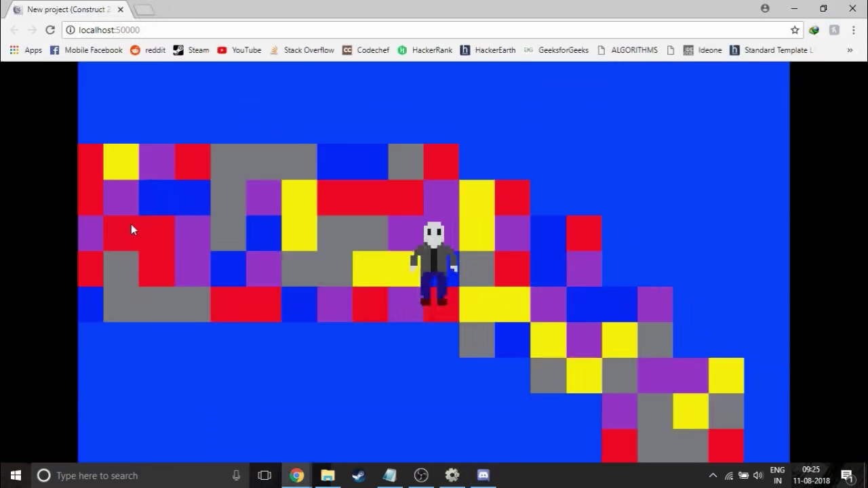Open the Chrome three-dot menu
The height and width of the screenshot is (488, 868).
click(852, 30)
